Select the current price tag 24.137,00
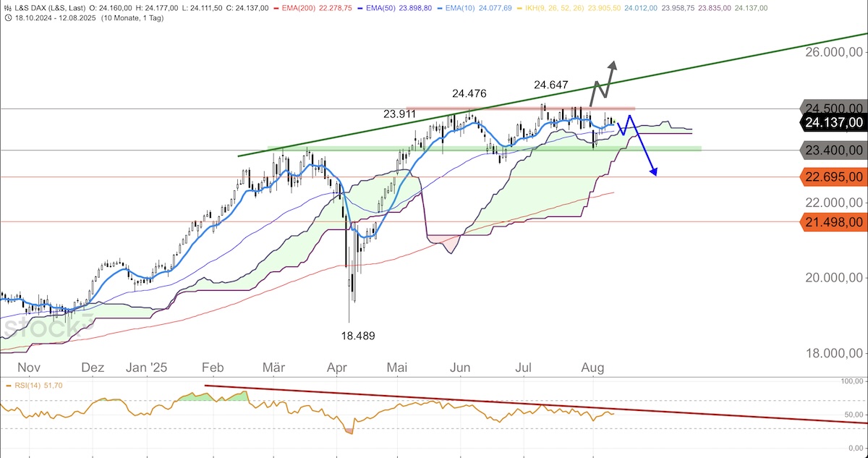The width and height of the screenshot is (868, 458). click(834, 122)
